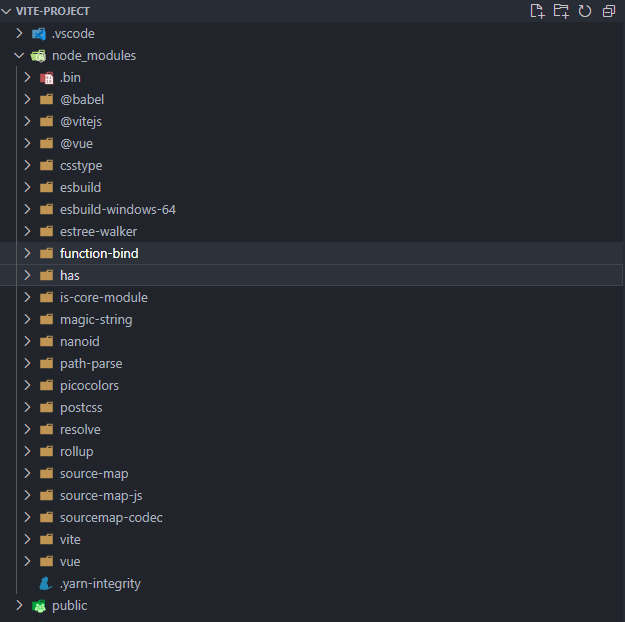Click the New Folder icon
Image resolution: width=625 pixels, height=622 pixels.
561,11
